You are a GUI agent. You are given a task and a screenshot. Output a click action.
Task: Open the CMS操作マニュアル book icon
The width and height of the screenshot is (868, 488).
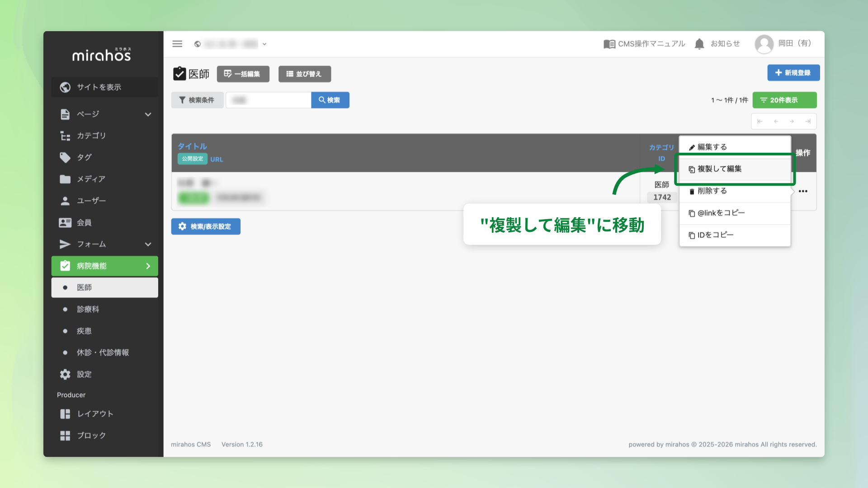coord(609,44)
